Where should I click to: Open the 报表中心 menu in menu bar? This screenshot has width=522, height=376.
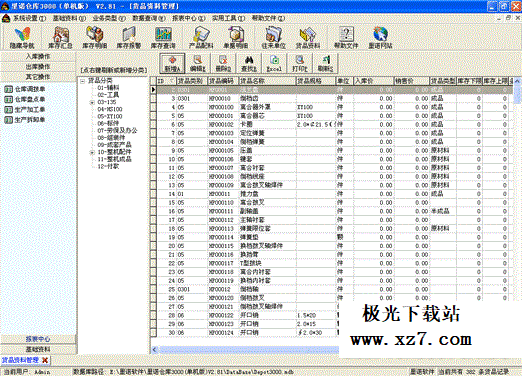click(189, 18)
